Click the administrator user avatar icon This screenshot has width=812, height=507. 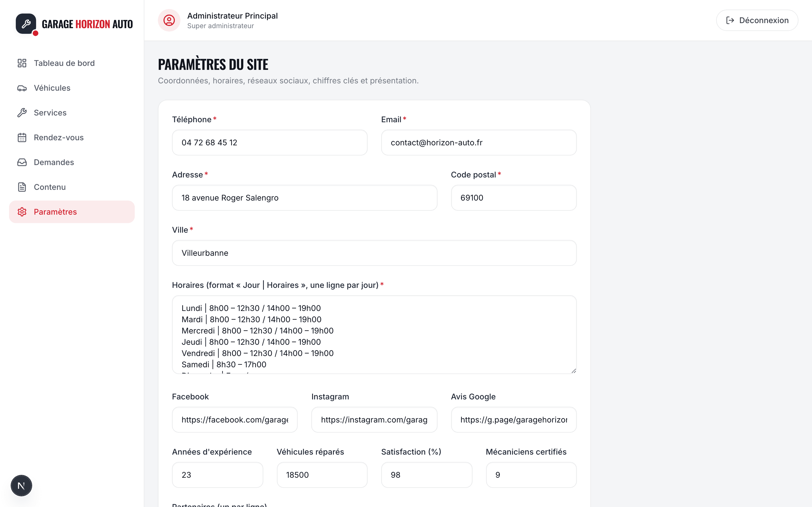[x=169, y=21]
